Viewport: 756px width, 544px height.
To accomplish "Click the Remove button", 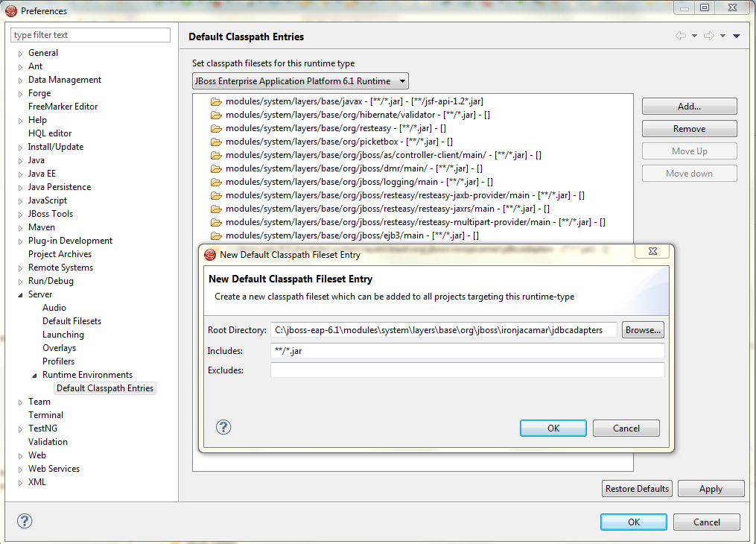I will (689, 129).
